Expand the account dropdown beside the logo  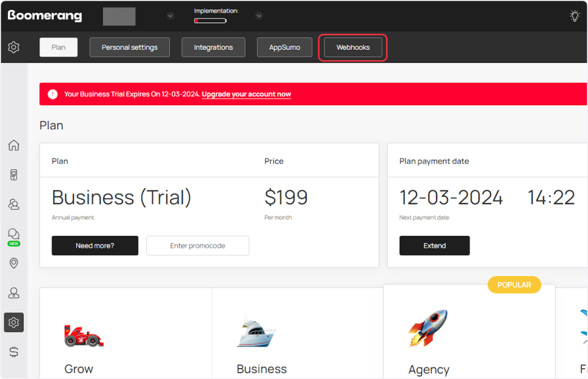tap(170, 16)
